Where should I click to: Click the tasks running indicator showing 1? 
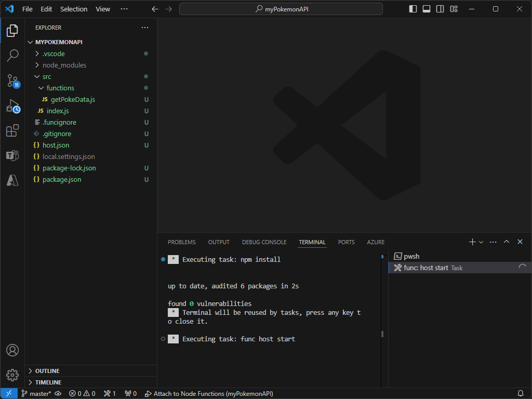point(110,394)
